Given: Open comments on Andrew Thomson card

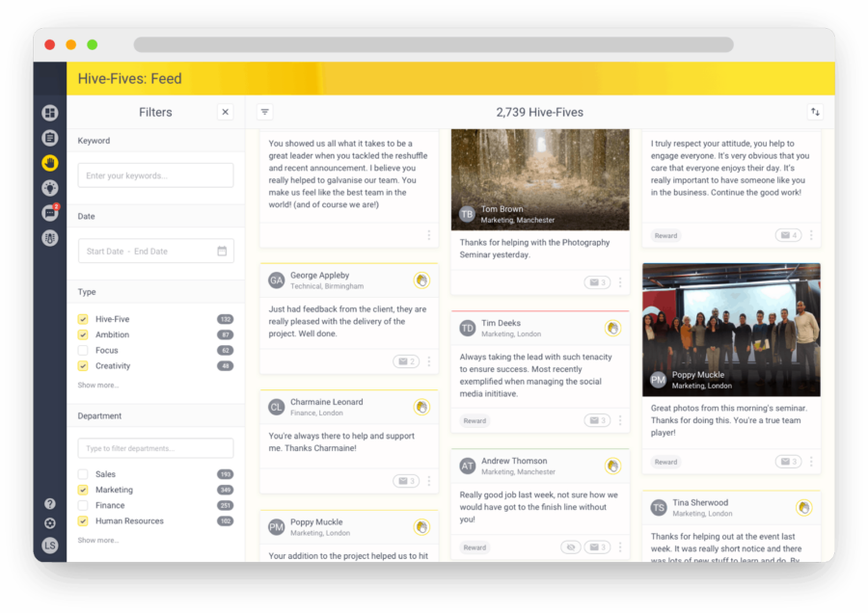Looking at the screenshot, I should (597, 547).
